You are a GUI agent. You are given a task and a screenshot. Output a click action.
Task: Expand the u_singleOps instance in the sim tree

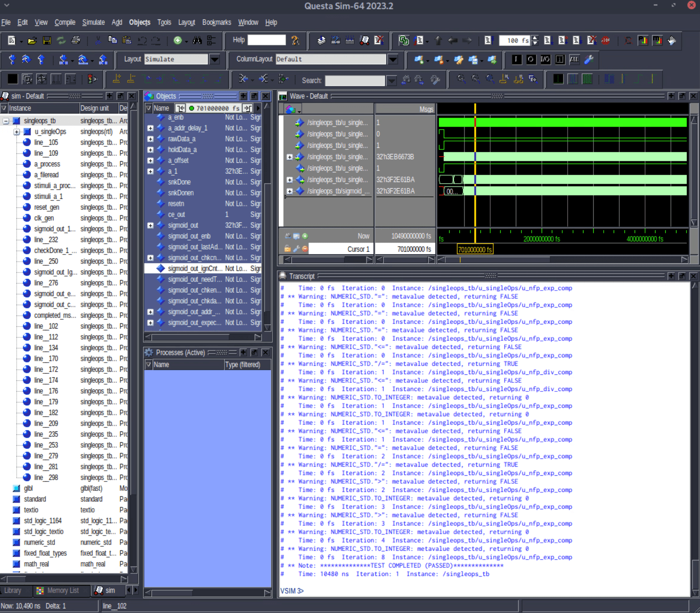(16, 132)
